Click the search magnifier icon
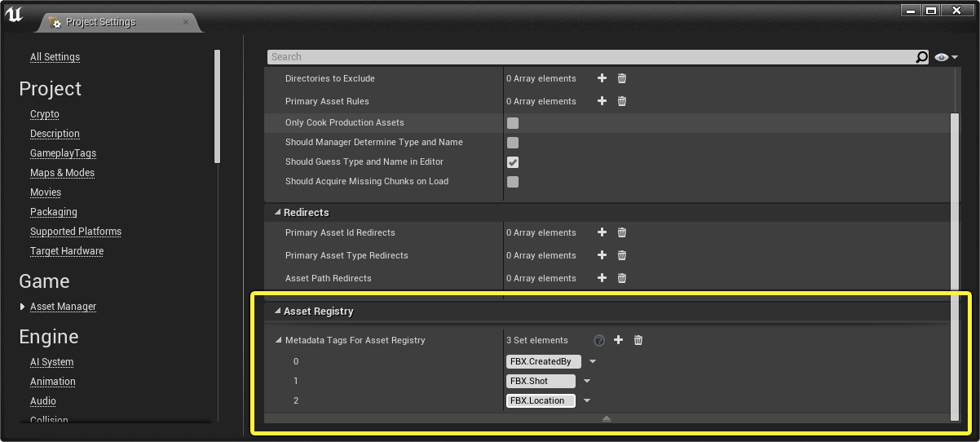The height and width of the screenshot is (442, 980). coord(921,57)
